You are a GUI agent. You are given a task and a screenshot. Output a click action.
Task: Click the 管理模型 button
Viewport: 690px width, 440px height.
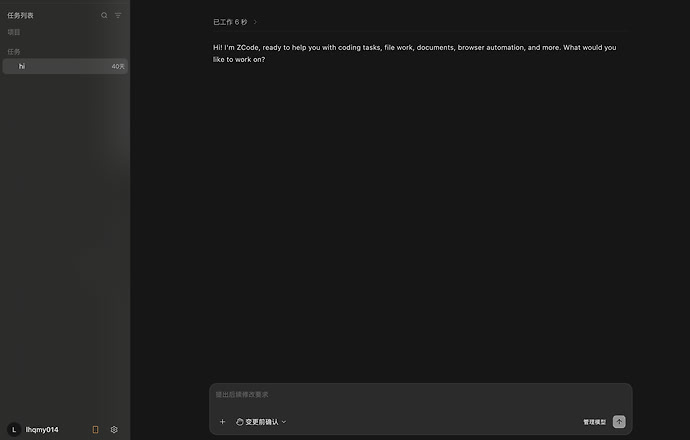click(x=595, y=422)
